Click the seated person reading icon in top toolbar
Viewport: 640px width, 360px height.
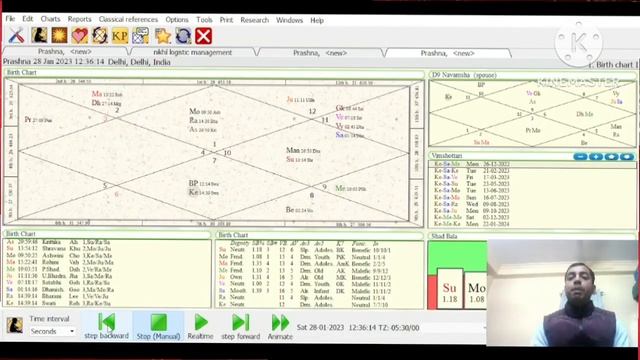(39, 36)
